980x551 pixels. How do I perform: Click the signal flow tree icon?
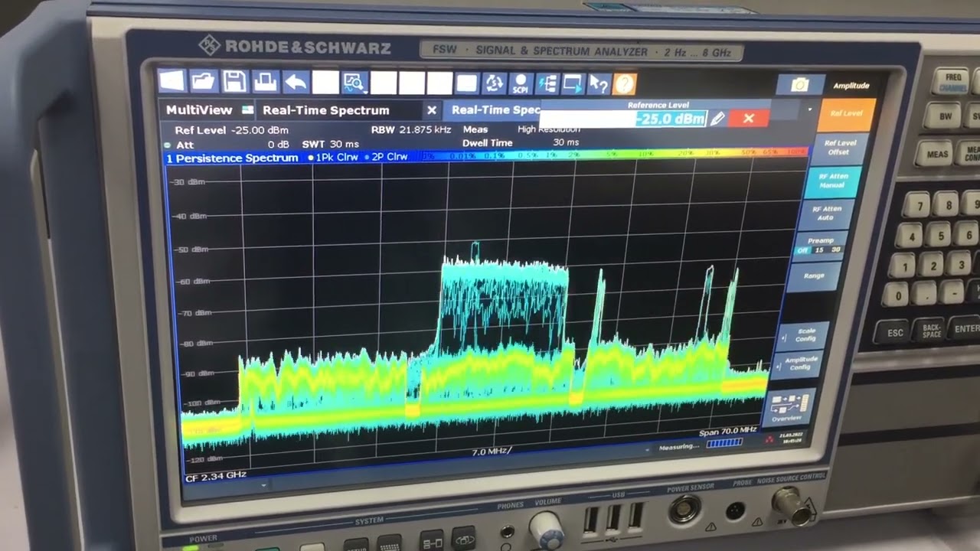pyautogui.click(x=547, y=83)
